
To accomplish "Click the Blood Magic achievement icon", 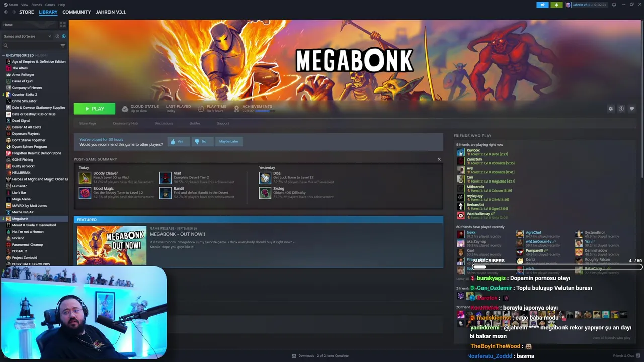I will pos(85,193).
